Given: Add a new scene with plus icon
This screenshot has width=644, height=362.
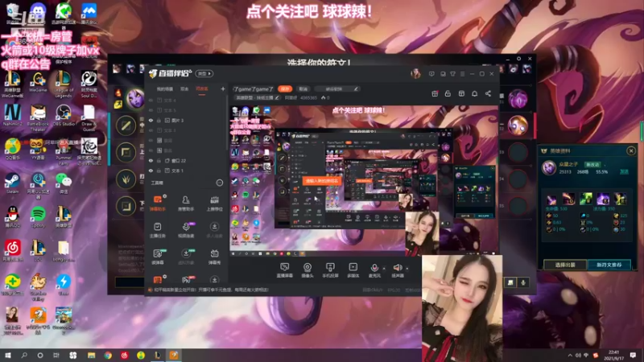Looking at the screenshot, I should pos(223,88).
